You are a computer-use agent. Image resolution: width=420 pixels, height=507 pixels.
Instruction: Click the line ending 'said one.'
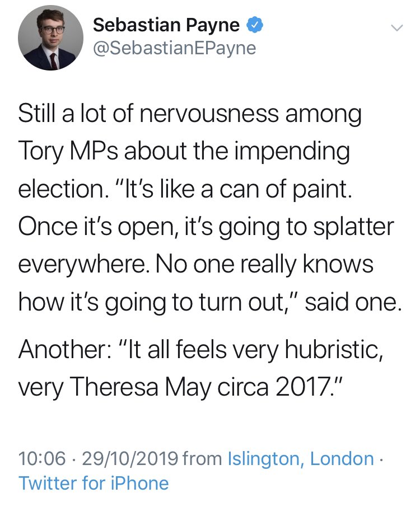coord(209,302)
